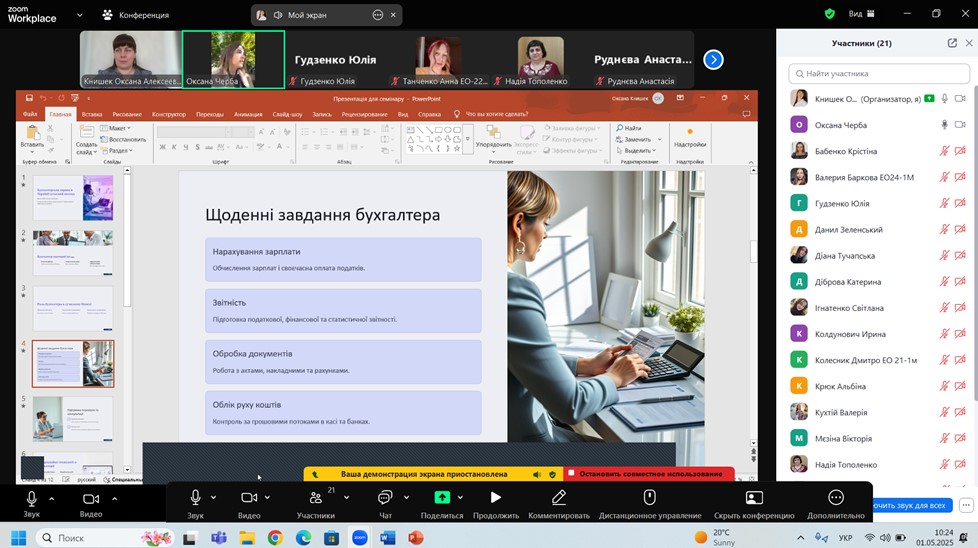Toggle the audio icon on the sharing bar

[537, 474]
